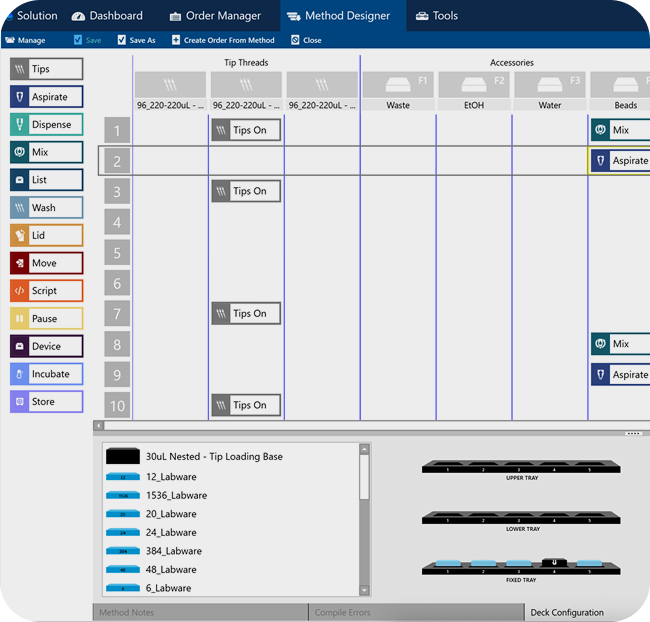
Task: Click Create Order From Method
Action: tap(222, 41)
